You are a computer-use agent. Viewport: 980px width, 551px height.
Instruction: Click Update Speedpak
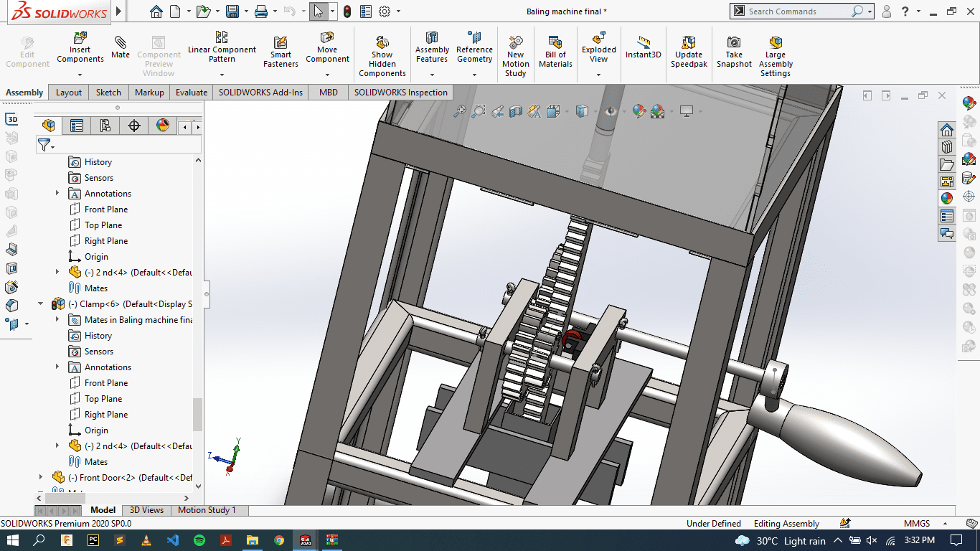tap(689, 52)
